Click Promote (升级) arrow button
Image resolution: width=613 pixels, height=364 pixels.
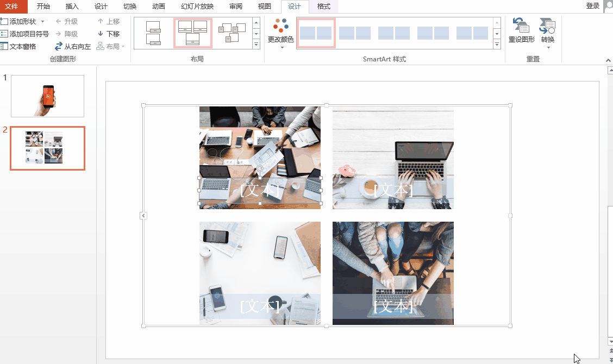click(67, 22)
